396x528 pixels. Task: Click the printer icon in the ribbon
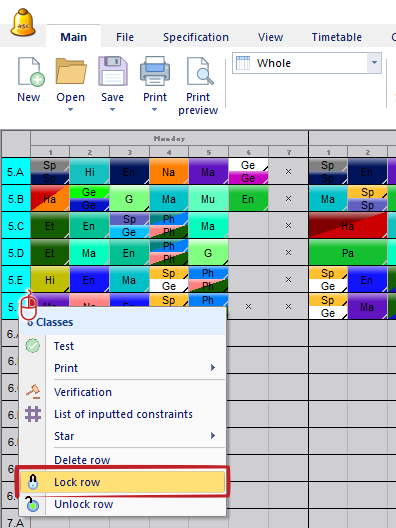pyautogui.click(x=155, y=71)
